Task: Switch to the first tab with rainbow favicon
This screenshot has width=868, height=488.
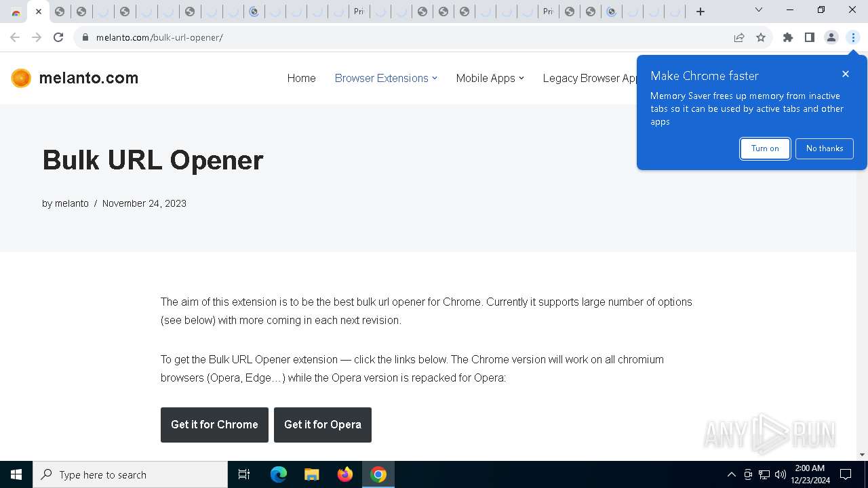Action: [x=16, y=12]
